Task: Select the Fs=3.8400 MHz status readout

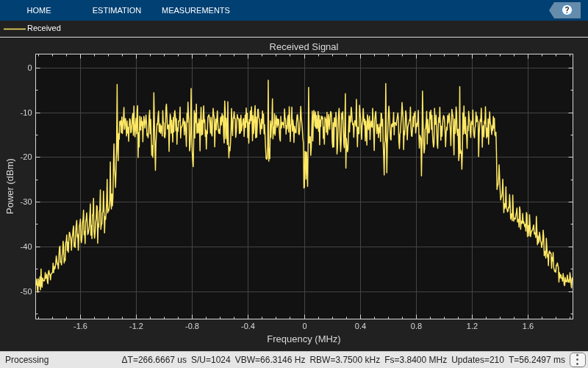Action: 415,360
